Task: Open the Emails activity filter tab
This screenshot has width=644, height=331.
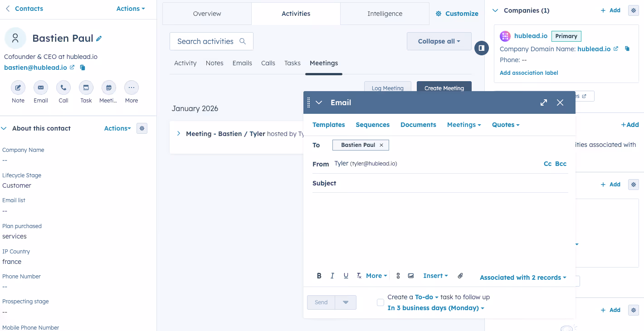Action: coord(242,63)
